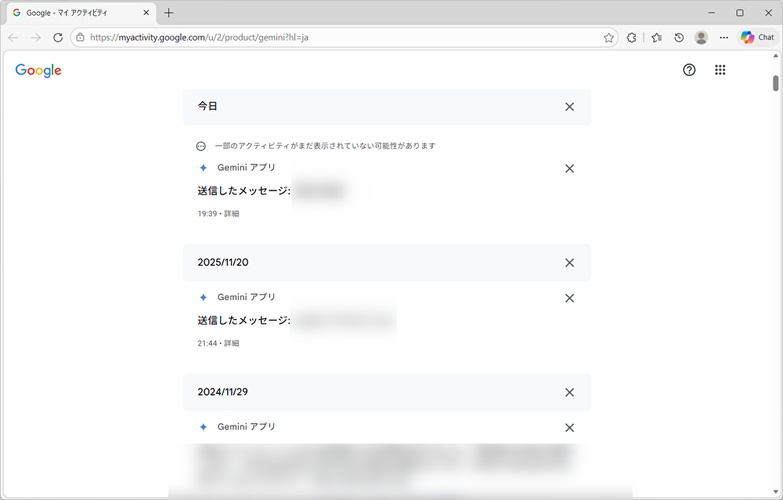Image resolution: width=783 pixels, height=500 pixels.
Task: Click the Google logo
Action: (38, 70)
